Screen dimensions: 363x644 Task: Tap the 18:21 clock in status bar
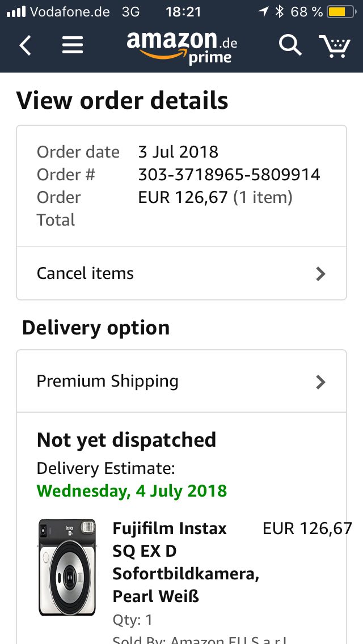click(183, 11)
